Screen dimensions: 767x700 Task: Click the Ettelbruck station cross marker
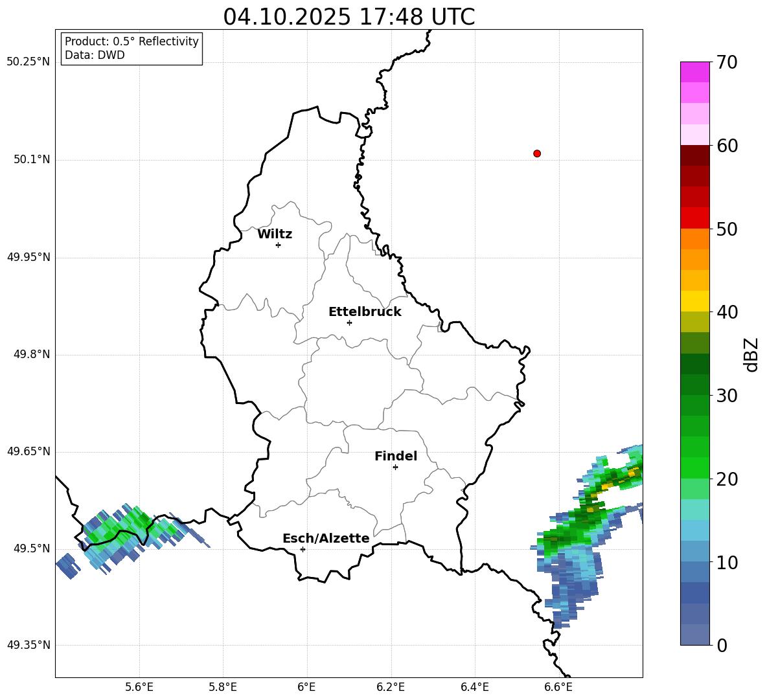(x=349, y=322)
